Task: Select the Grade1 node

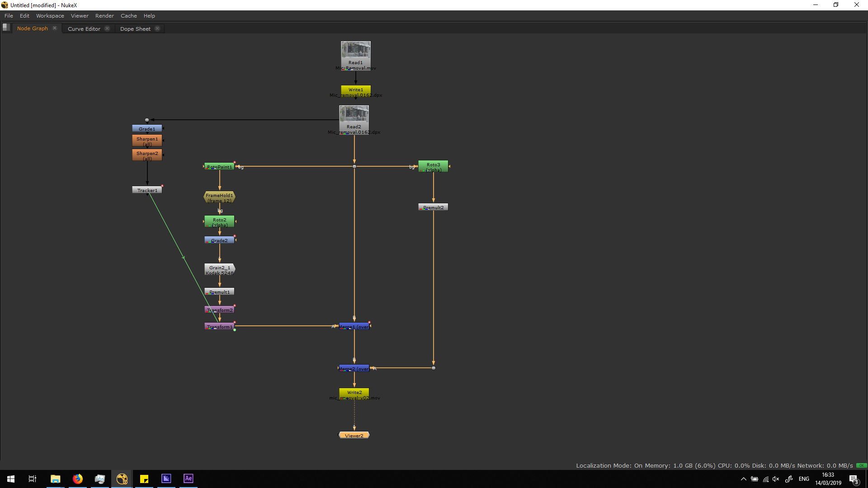Action: pyautogui.click(x=147, y=129)
